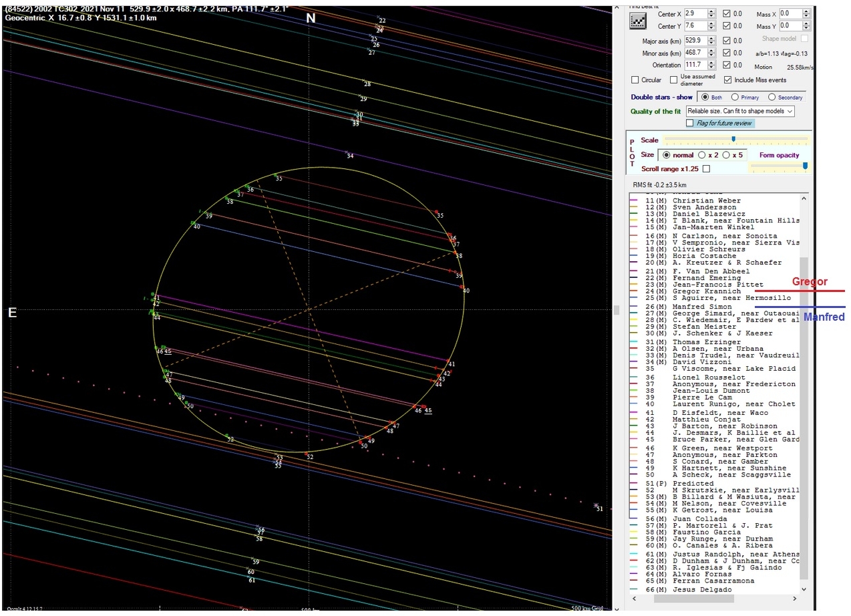Click the Center Y input field
The width and height of the screenshot is (851, 616).
coord(695,25)
